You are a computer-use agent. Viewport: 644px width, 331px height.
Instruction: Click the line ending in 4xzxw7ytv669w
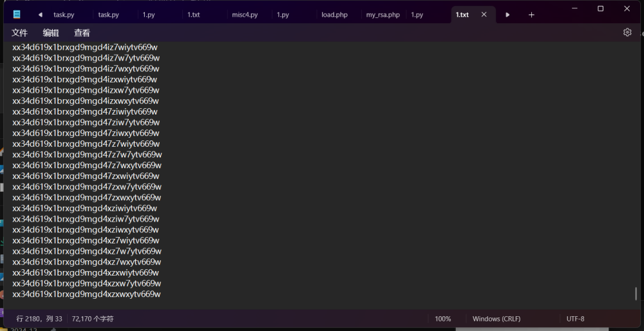click(x=87, y=283)
